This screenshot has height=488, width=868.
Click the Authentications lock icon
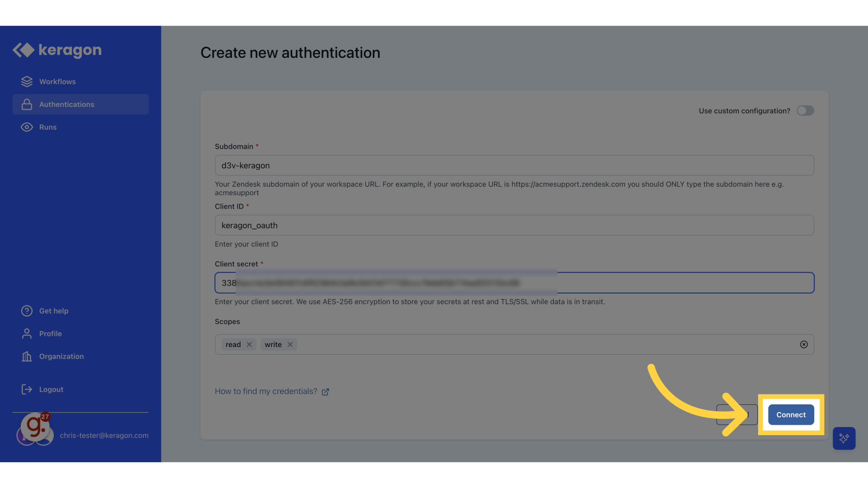click(27, 104)
